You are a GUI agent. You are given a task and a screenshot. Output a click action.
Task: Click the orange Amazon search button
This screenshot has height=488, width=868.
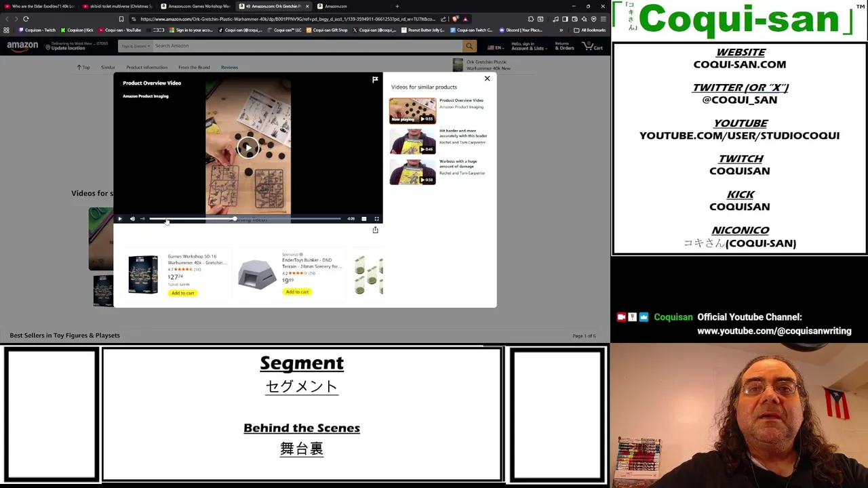point(469,46)
